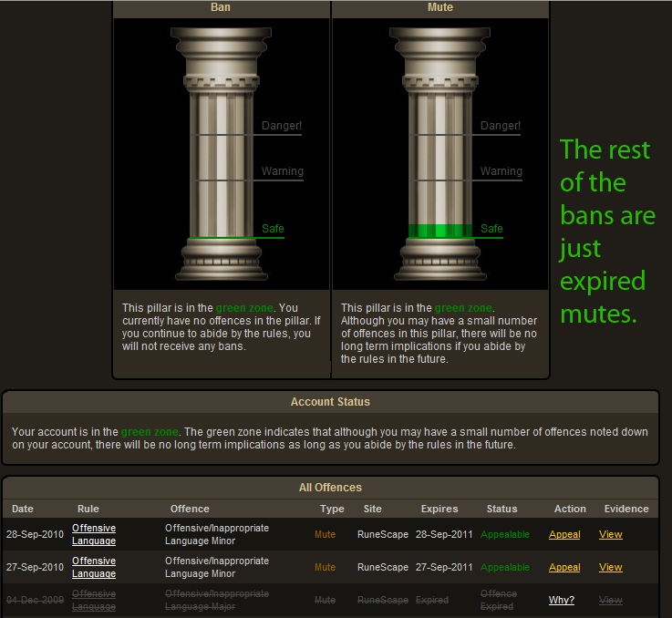The height and width of the screenshot is (618, 672).
Task: Click the Safe label on Ban pillar
Action: pyautogui.click(x=273, y=229)
